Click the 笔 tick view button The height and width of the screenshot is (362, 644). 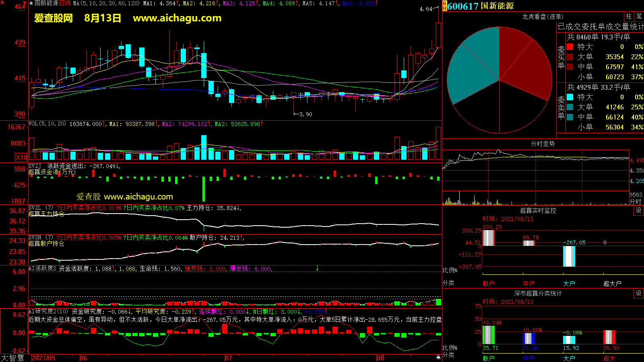tap(639, 16)
